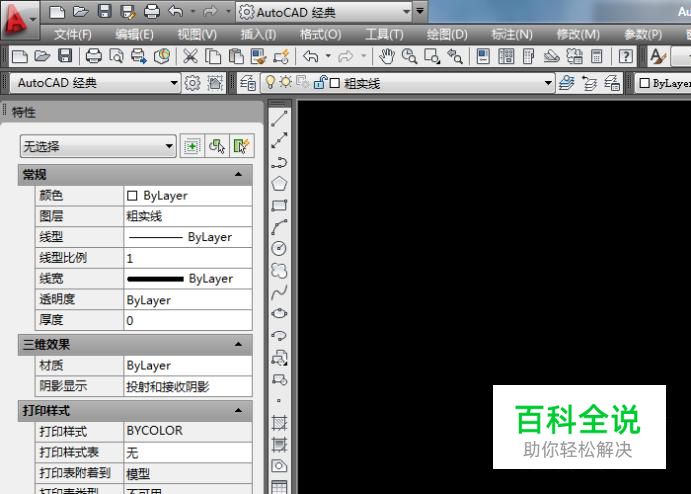Image resolution: width=691 pixels, height=494 pixels.
Task: Toggle layer freeze sun icon for 粗实线
Action: pos(286,82)
